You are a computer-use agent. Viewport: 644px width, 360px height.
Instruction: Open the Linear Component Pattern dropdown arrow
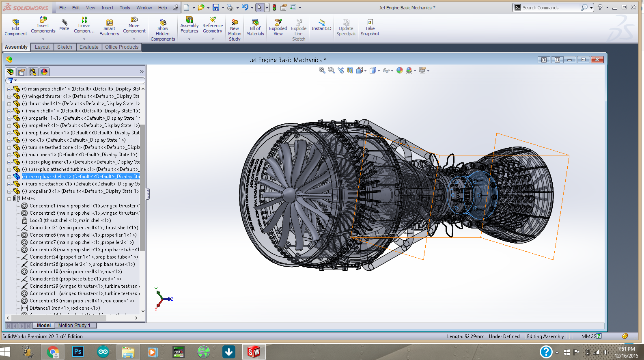coord(84,39)
